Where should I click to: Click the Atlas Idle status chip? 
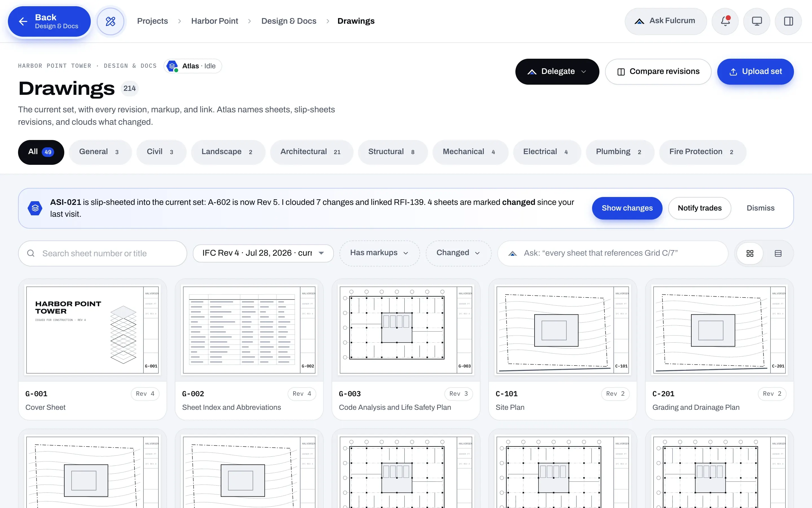[193, 66]
